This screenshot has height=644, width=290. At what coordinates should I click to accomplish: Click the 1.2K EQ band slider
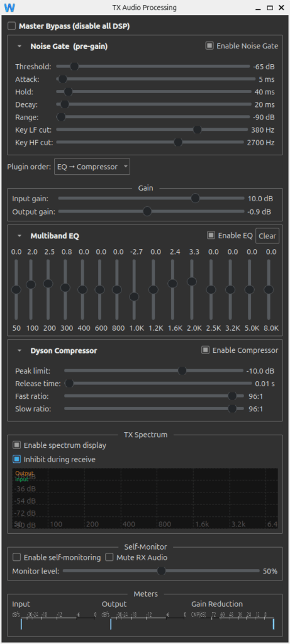pos(153,290)
